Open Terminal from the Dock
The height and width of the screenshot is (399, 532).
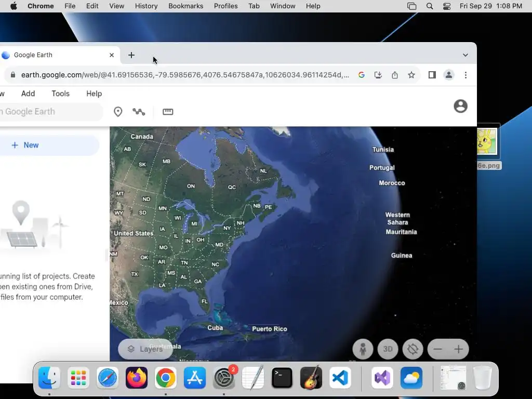coord(282,378)
